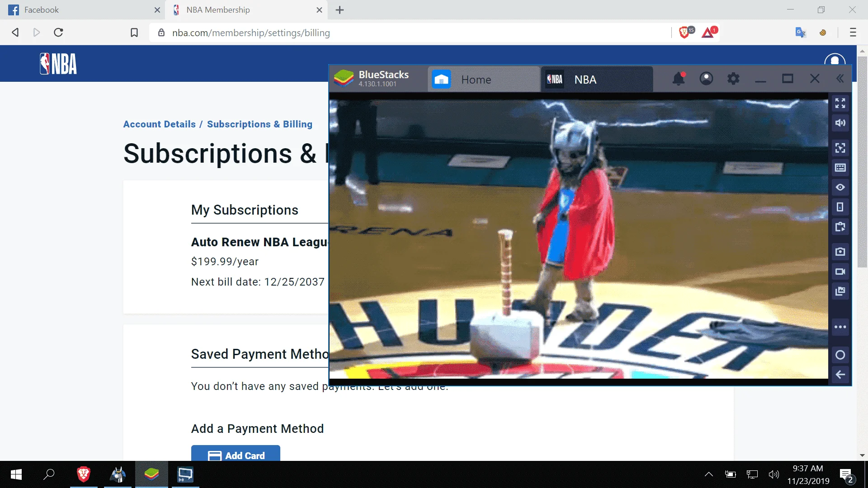Take BlueStacks screenshot with camera icon

pos(840,252)
